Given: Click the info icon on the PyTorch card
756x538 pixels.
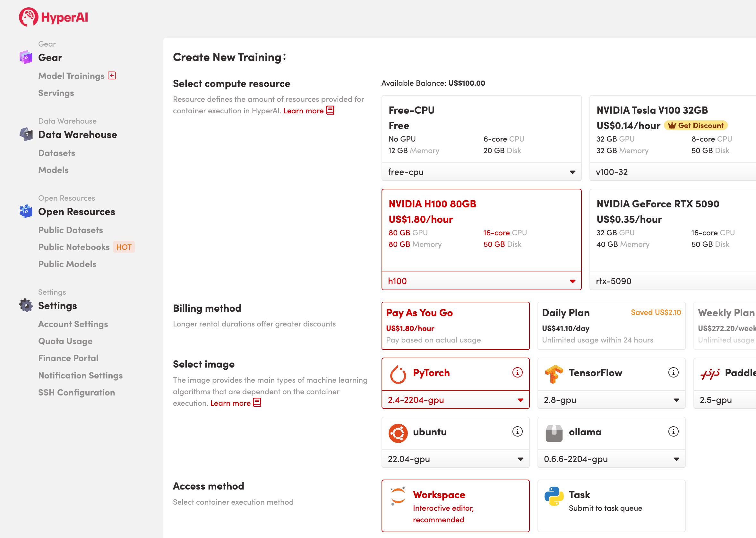Looking at the screenshot, I should (x=517, y=372).
